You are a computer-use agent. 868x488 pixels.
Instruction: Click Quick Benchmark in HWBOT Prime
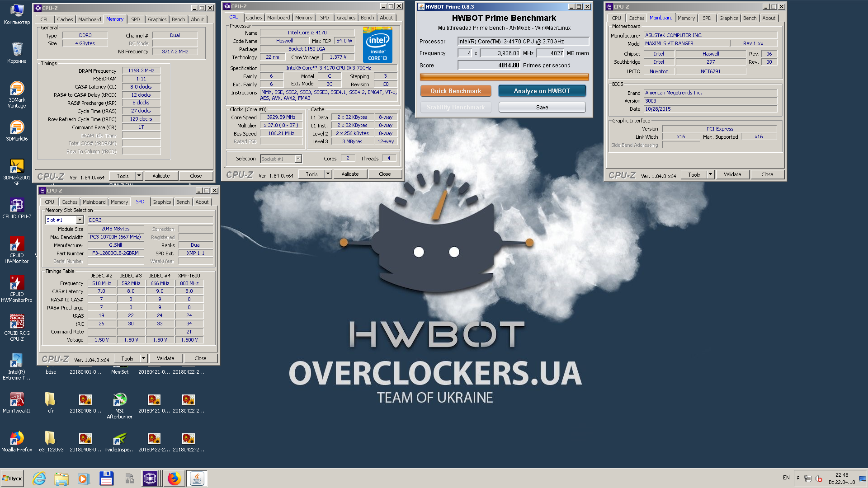point(456,91)
